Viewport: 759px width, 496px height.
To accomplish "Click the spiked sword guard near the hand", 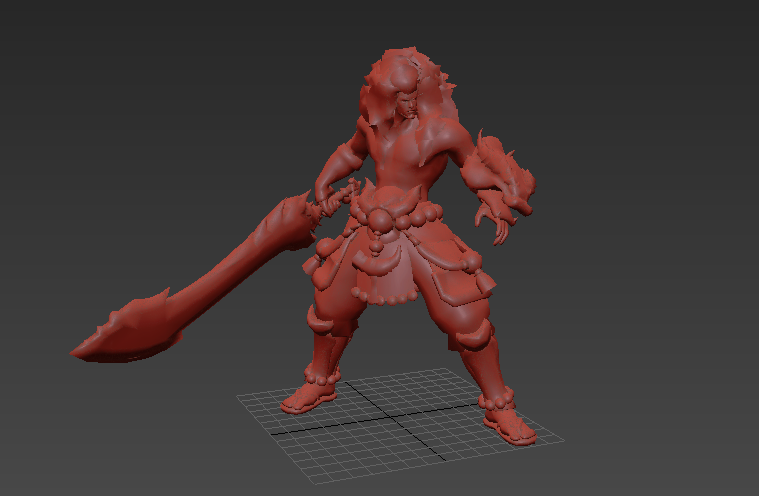I will click(303, 211).
